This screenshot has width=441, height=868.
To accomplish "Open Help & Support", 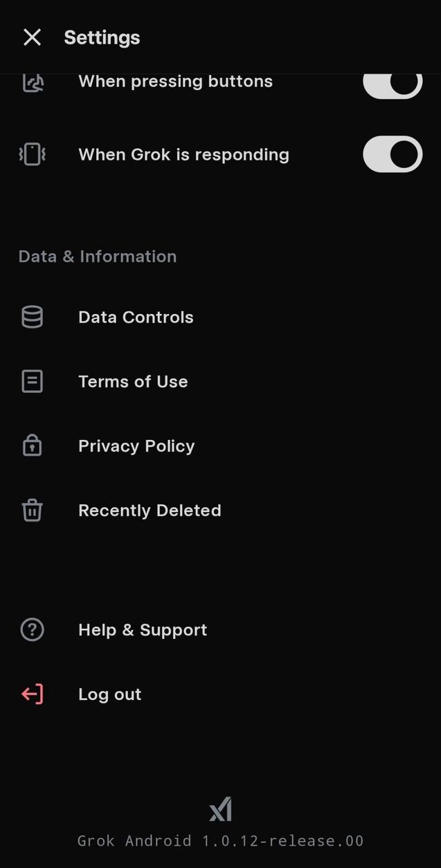I will pyautogui.click(x=143, y=629).
